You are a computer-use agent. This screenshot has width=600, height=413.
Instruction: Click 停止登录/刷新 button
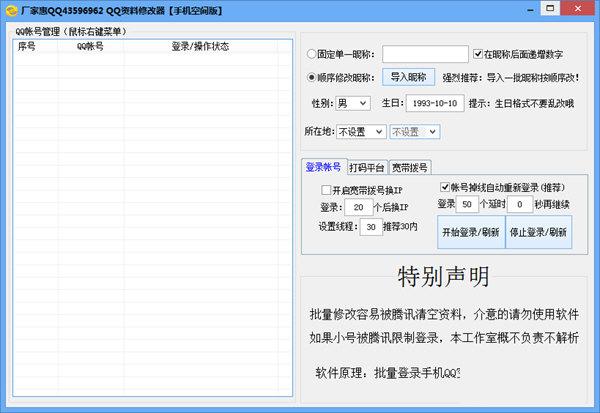point(538,232)
